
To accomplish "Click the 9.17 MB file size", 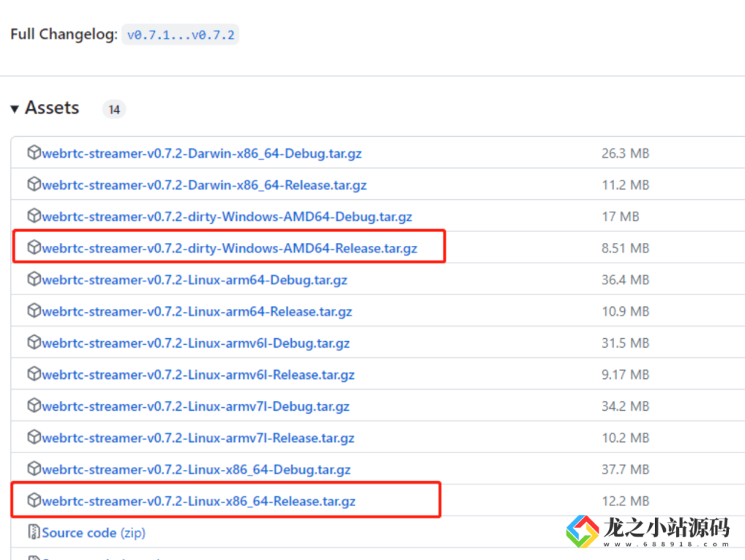I will coord(625,375).
